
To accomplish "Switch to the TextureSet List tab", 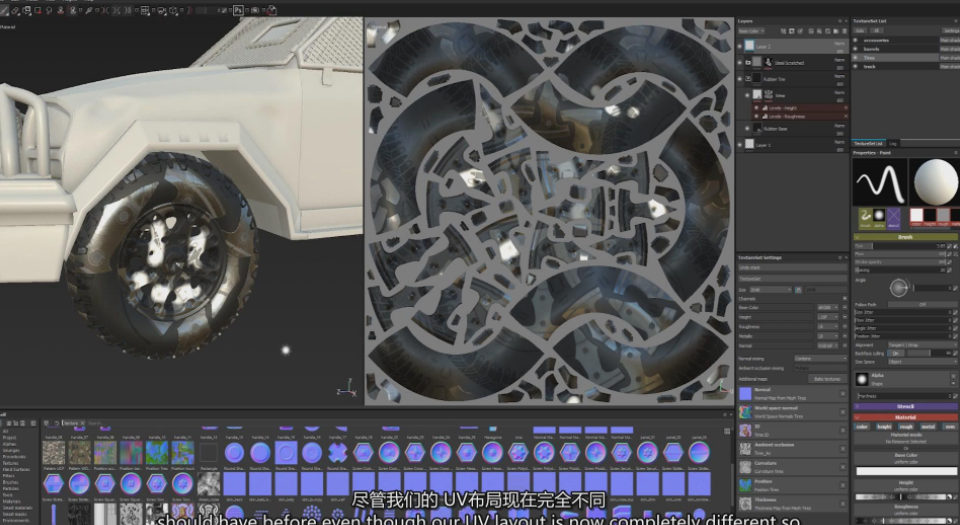I will pos(868,143).
